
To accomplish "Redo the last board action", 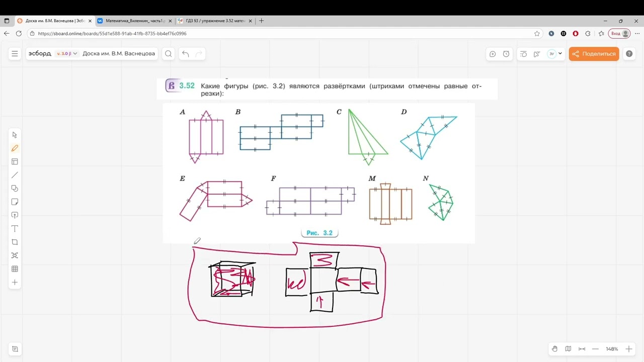I will pyautogui.click(x=199, y=54).
